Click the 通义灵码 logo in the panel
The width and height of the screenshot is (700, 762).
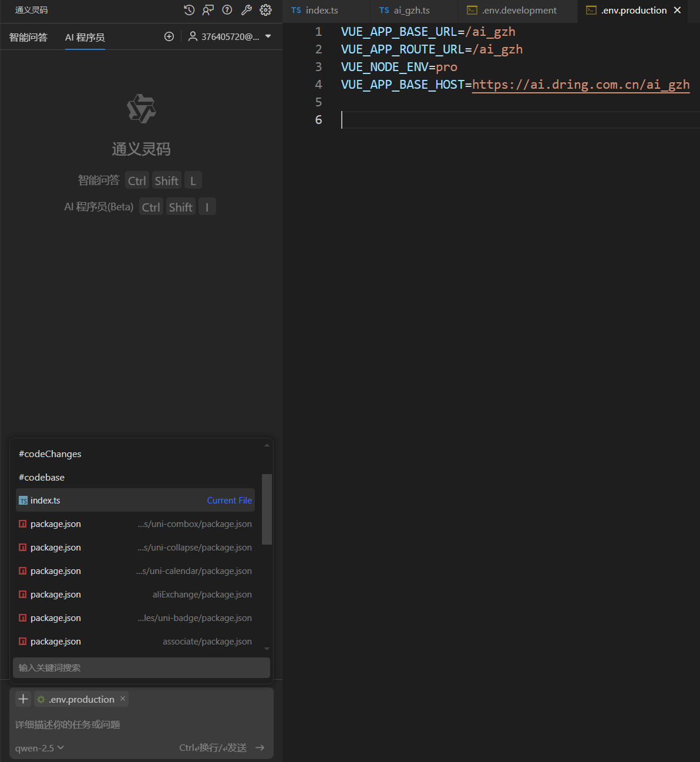pos(142,109)
